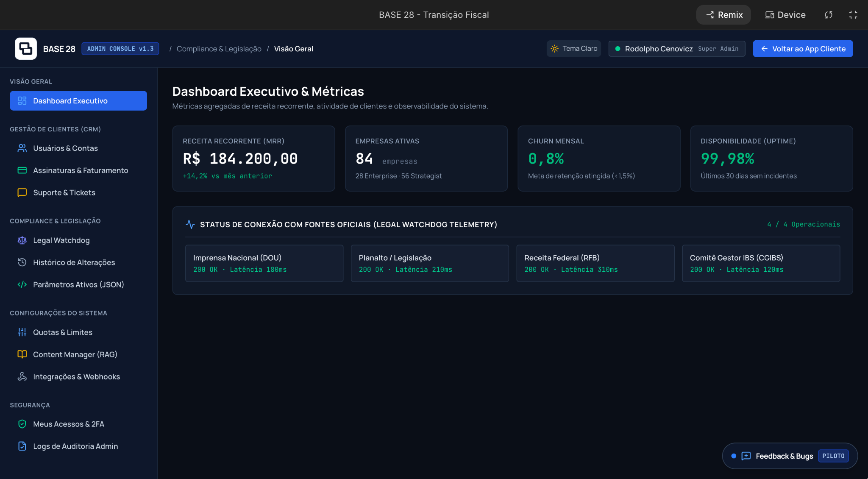Click the exit fullscreen icon

click(x=853, y=15)
